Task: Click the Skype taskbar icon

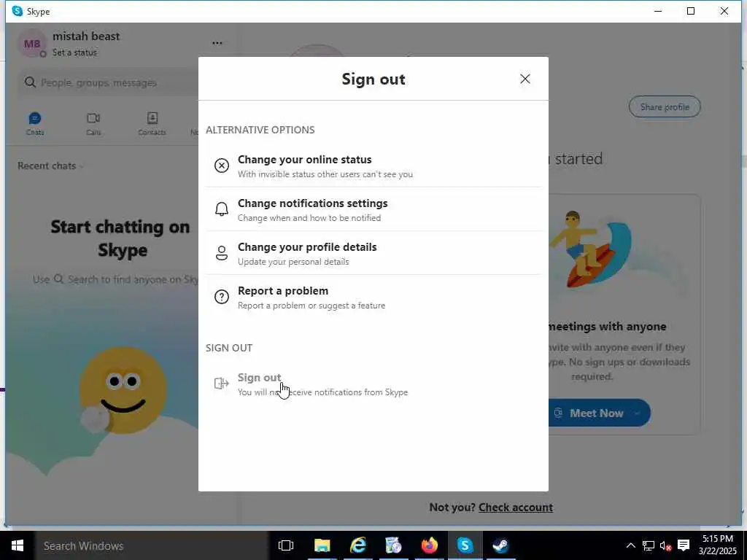Action: tap(465, 545)
